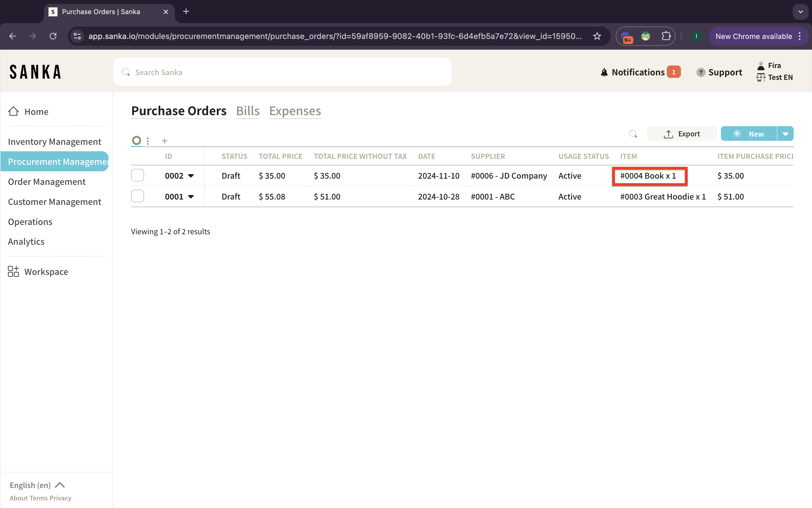Open Operations in sidebar
This screenshot has width=812, height=508.
[30, 222]
